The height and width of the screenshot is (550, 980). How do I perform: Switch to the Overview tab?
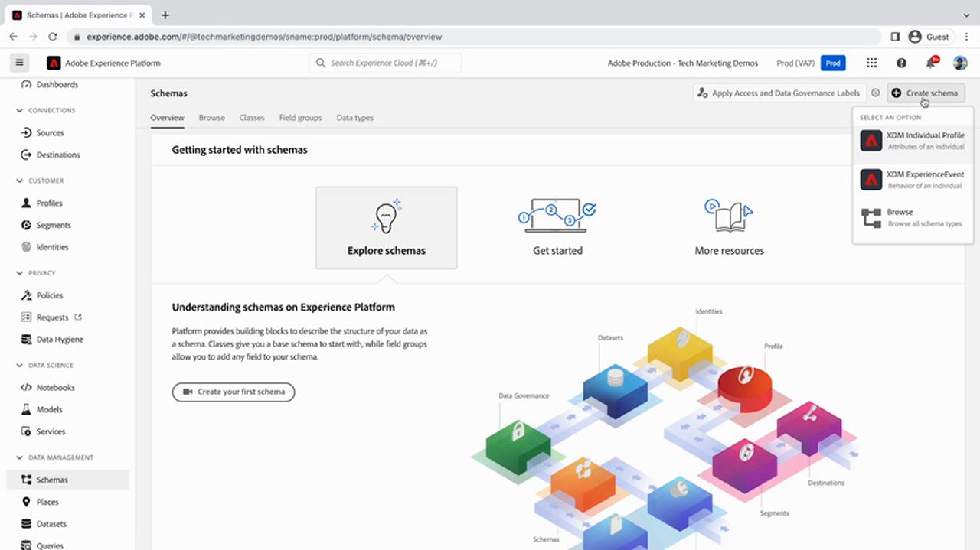(167, 118)
